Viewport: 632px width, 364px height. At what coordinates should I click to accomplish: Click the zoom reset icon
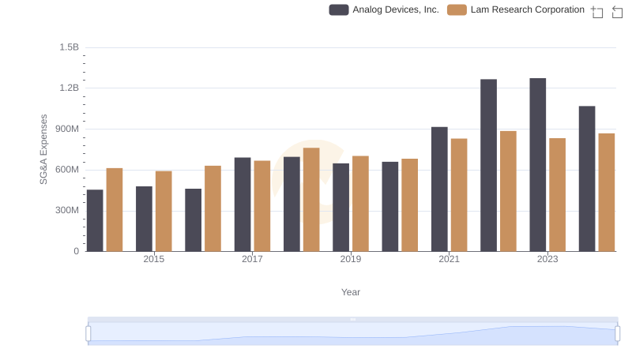(617, 12)
